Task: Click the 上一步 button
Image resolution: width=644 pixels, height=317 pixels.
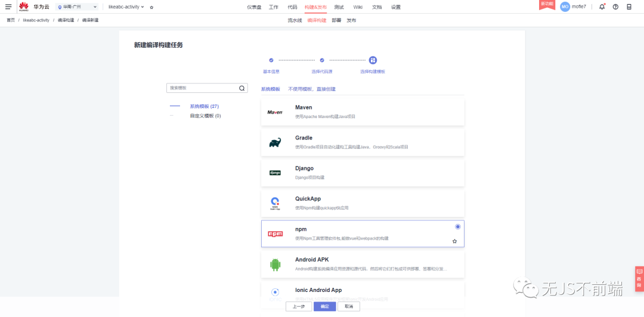Action: (x=299, y=307)
